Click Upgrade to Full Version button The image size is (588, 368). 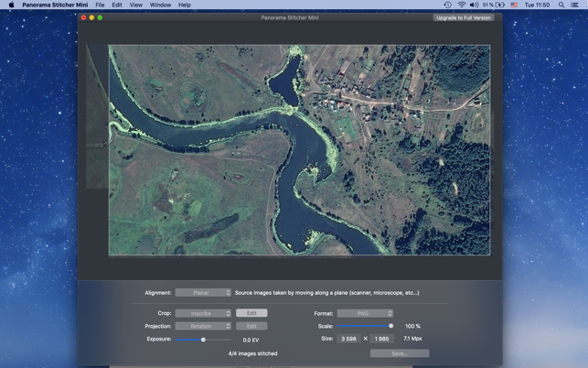pyautogui.click(x=464, y=17)
